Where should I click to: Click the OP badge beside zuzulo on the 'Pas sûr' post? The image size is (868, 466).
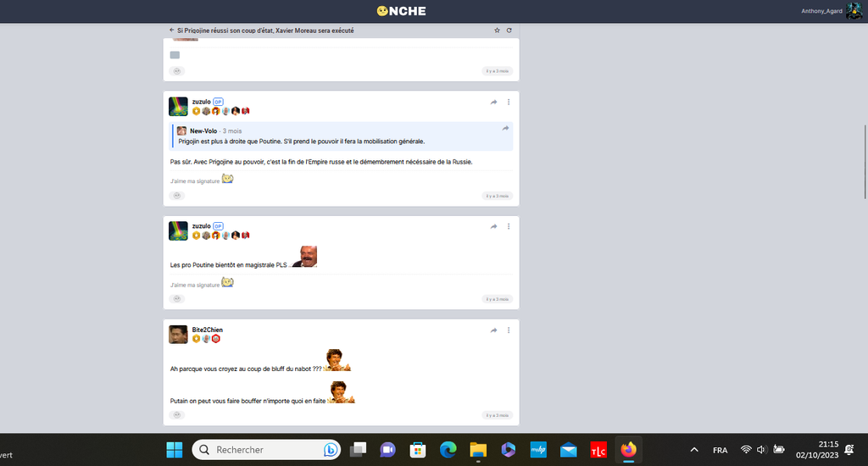click(x=218, y=102)
